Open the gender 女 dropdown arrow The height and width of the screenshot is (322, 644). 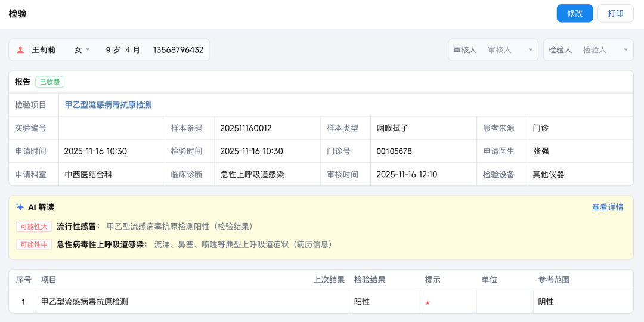[88, 50]
